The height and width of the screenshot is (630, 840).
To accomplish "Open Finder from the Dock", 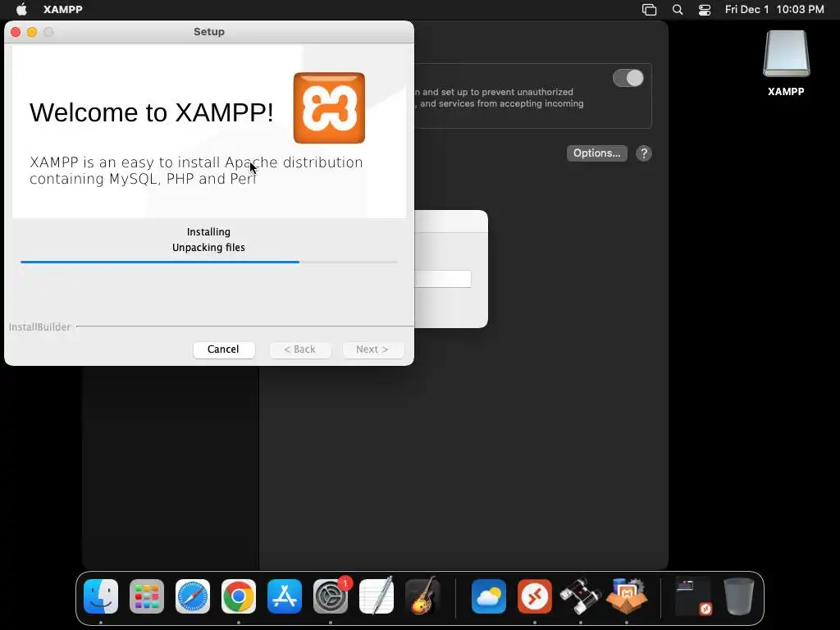I will [101, 596].
